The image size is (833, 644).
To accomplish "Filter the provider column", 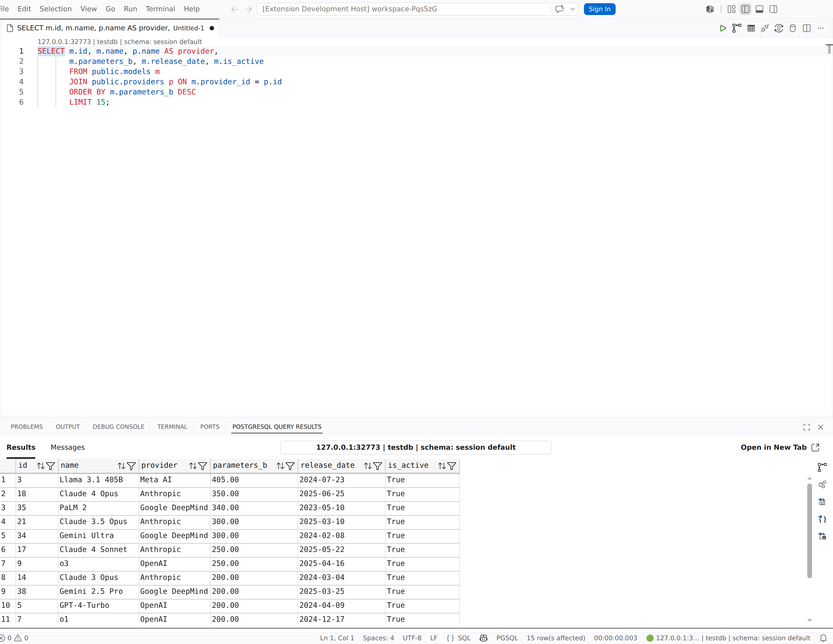I will coord(203,466).
